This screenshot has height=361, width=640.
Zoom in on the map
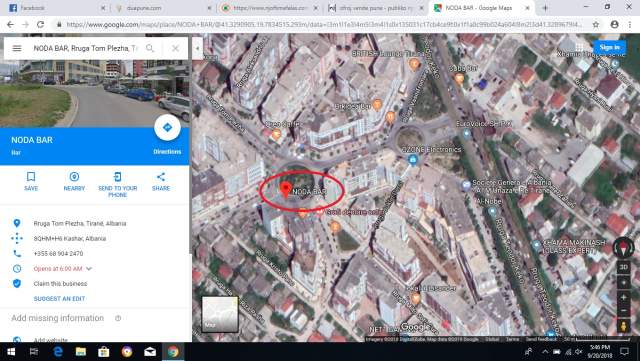(623, 298)
